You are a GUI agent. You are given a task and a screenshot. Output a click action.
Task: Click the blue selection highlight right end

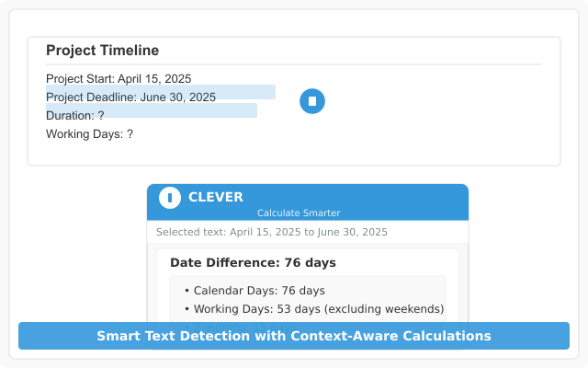266,92
